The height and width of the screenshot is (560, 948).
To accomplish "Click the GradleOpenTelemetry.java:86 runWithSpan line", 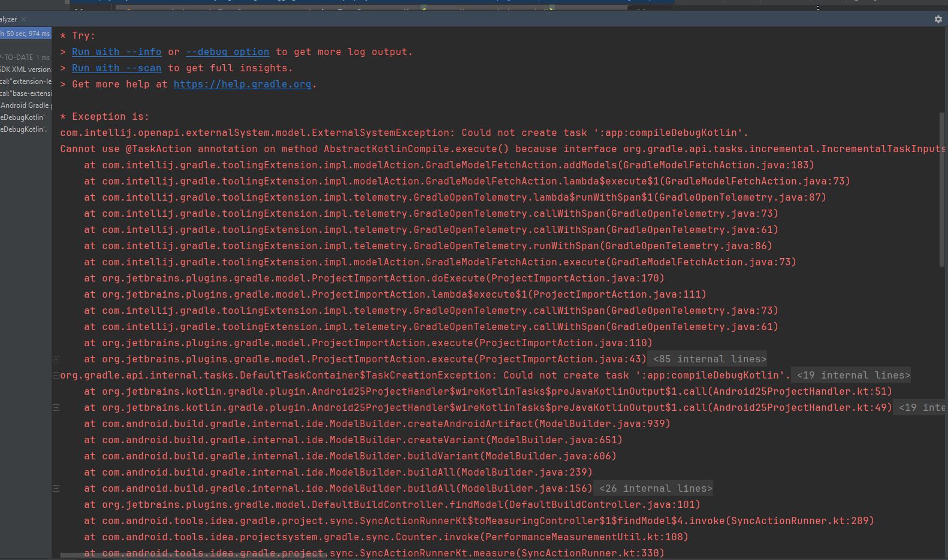I will coord(428,246).
